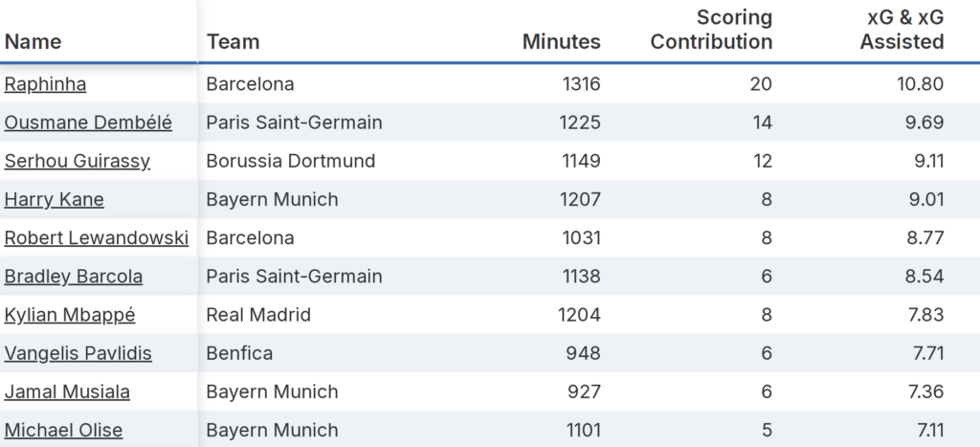Image resolution: width=980 pixels, height=447 pixels.
Task: Sort table by Minutes header
Action: click(561, 41)
